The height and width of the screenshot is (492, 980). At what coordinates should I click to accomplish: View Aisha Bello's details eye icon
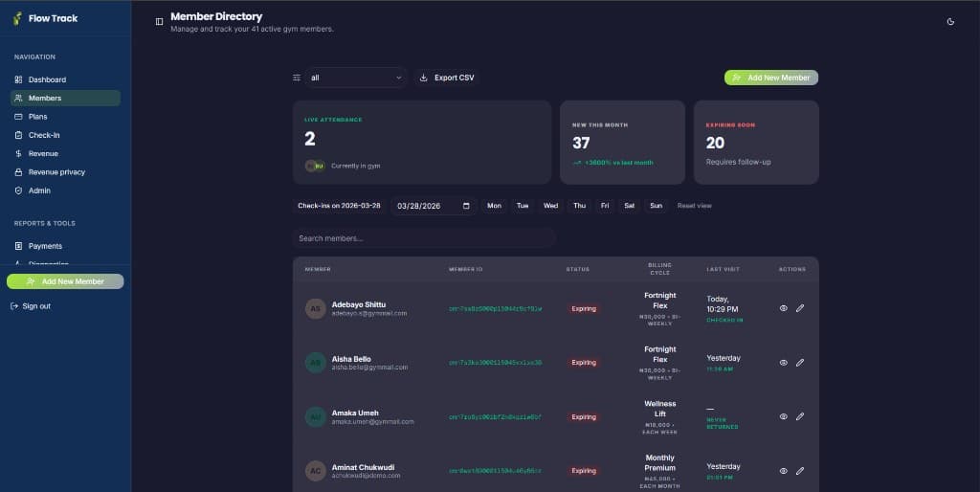pyautogui.click(x=783, y=363)
